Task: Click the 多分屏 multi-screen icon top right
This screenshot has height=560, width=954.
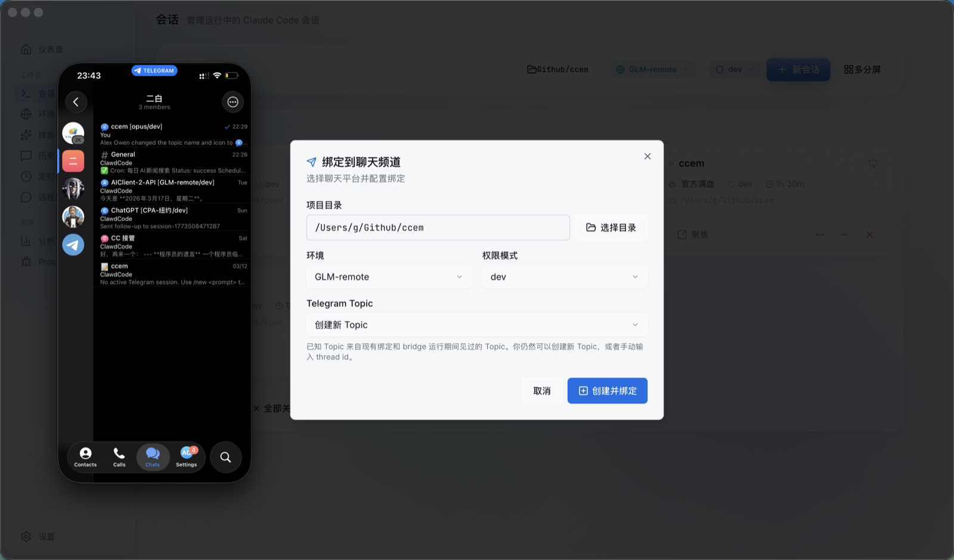Action: tap(847, 69)
